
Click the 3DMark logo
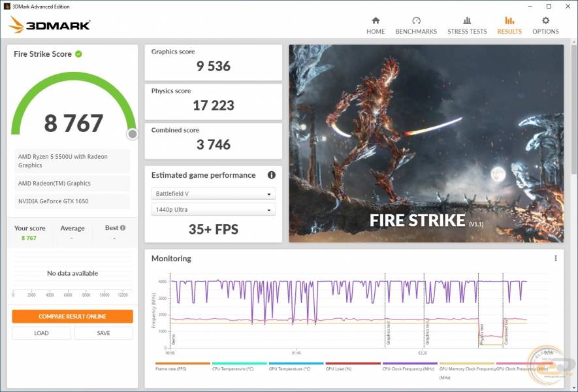(50, 25)
